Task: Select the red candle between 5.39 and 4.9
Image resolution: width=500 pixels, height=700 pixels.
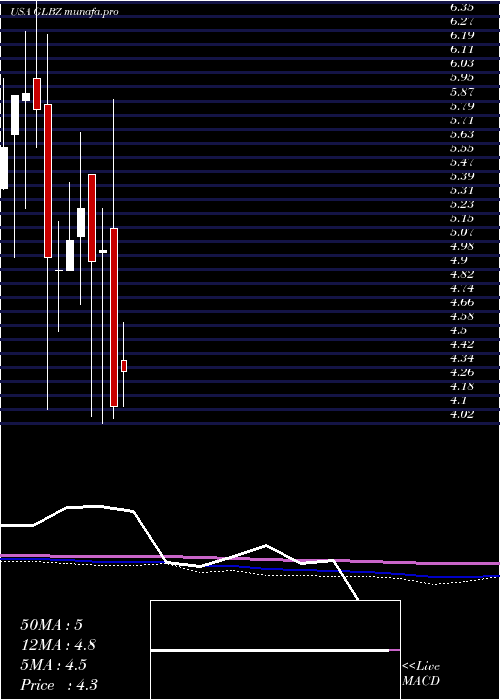Action: tap(92, 218)
